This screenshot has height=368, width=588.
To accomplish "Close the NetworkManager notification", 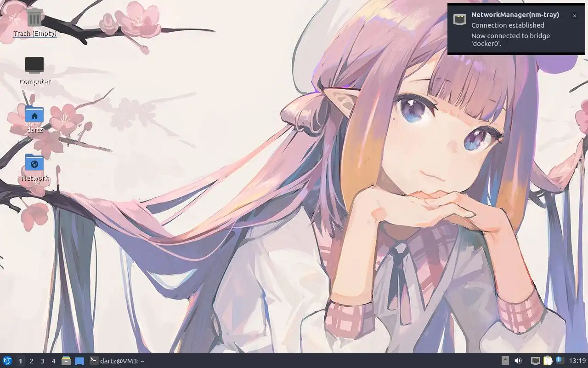I will pos(574,16).
